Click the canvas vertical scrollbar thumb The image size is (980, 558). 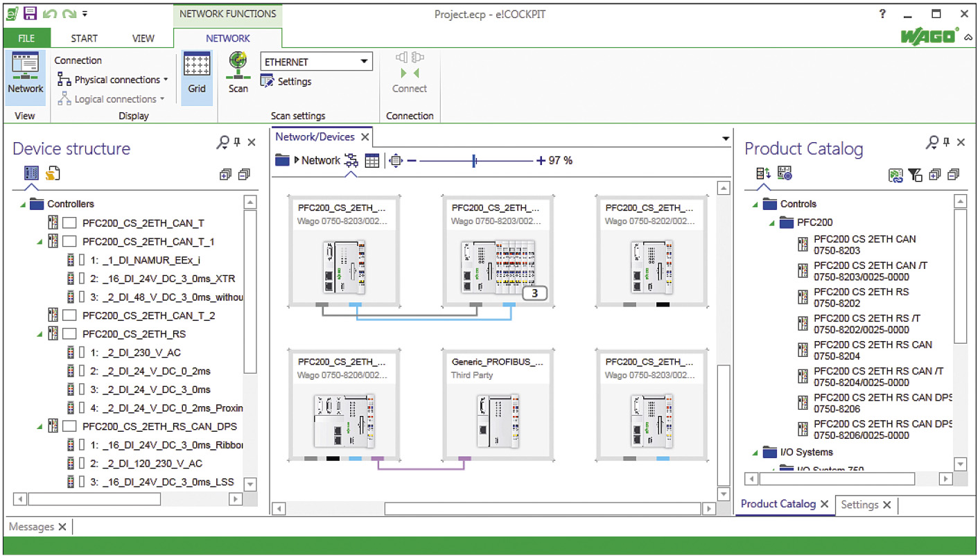tap(723, 424)
